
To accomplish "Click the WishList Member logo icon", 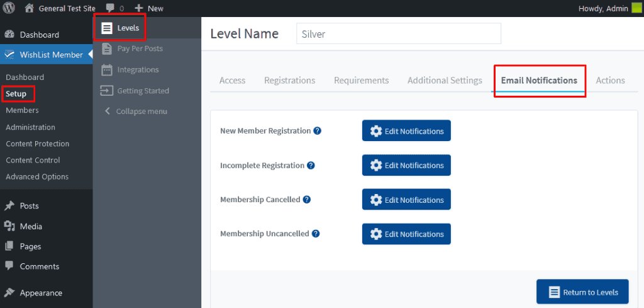I will pyautogui.click(x=9, y=55).
